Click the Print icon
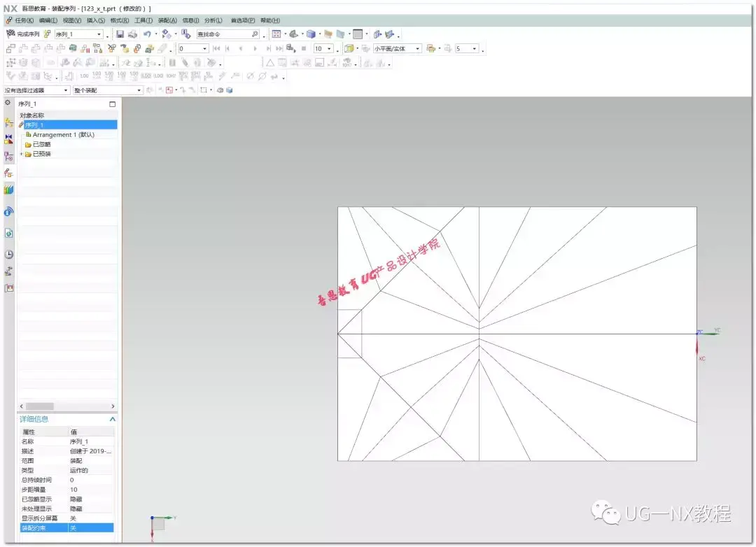Viewport: 756px width, 547px height. [x=132, y=34]
